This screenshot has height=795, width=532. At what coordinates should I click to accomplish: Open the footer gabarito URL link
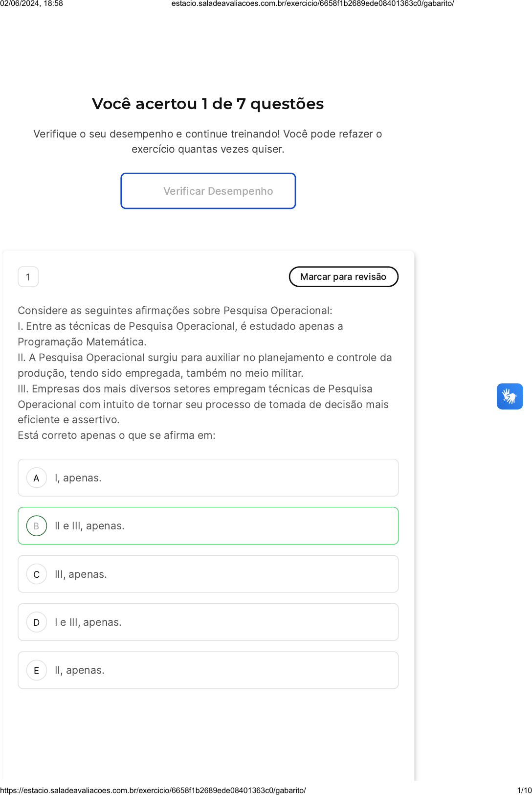pos(153,790)
